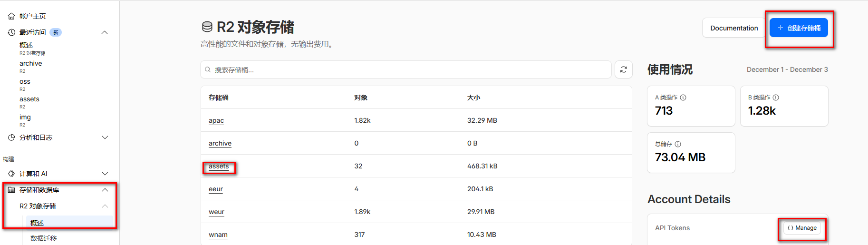Click the 大小 column header
The width and height of the screenshot is (868, 245).
click(x=473, y=98)
